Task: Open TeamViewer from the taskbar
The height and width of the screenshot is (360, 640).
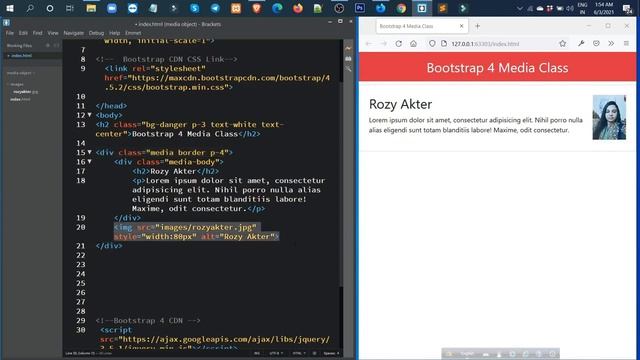Action: (132, 8)
